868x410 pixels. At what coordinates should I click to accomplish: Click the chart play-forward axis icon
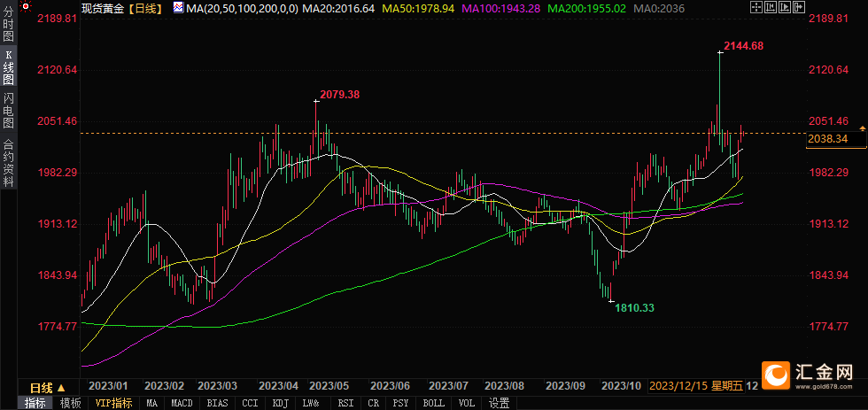[785, 7]
